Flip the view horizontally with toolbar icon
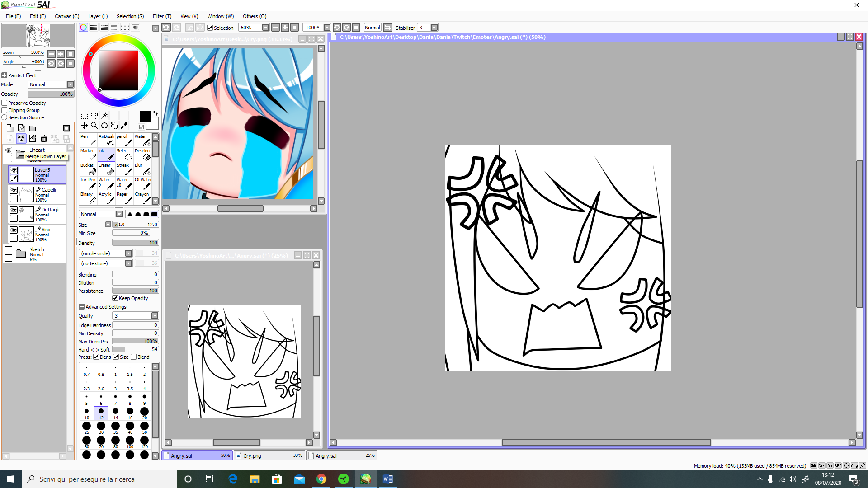Image resolution: width=868 pixels, height=488 pixels. [388, 28]
